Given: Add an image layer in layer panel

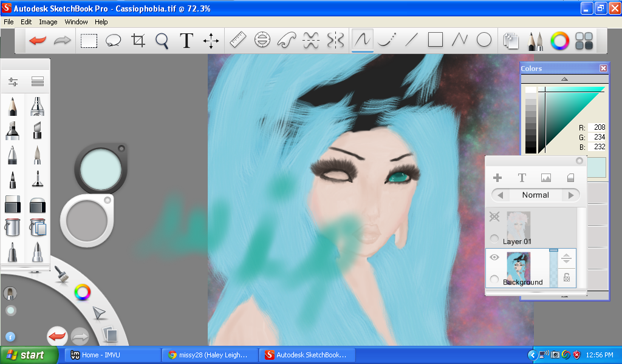Looking at the screenshot, I should 546,178.
